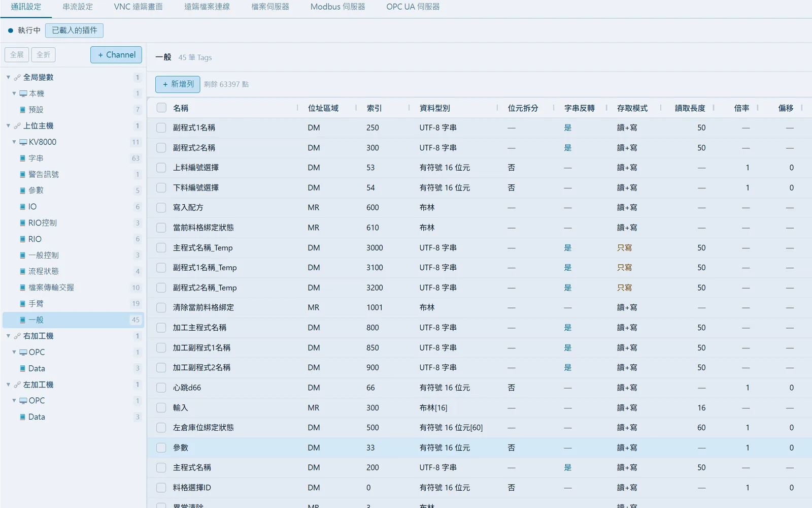The width and height of the screenshot is (812, 508).
Task: Click the link icon beside 右加工機
Action: click(x=17, y=336)
